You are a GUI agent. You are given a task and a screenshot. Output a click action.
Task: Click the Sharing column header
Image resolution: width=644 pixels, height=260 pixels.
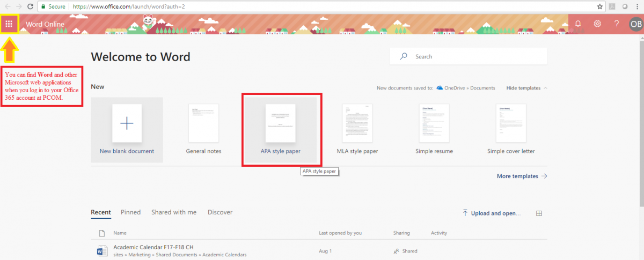pyautogui.click(x=401, y=233)
